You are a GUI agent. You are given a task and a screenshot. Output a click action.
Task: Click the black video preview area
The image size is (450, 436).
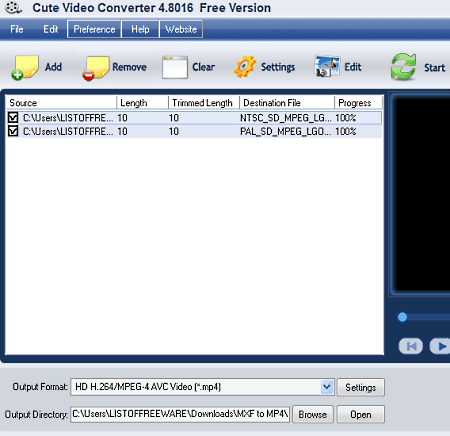(x=422, y=194)
